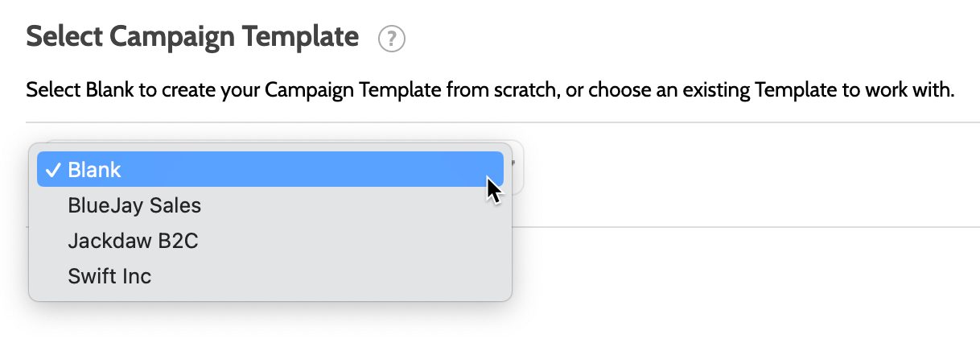
Task: Select Swift Inc template
Action: pyautogui.click(x=109, y=276)
